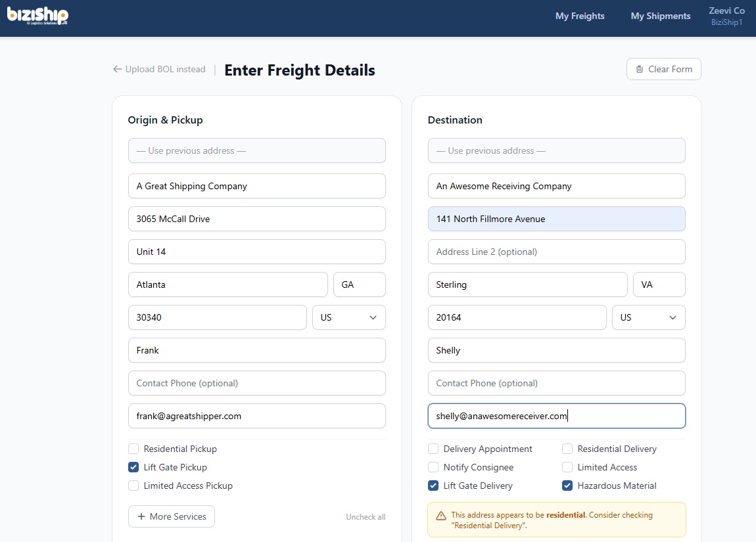Click the back arrow beside Upload BOL
Screen dimensions: 756x542
pyautogui.click(x=117, y=70)
